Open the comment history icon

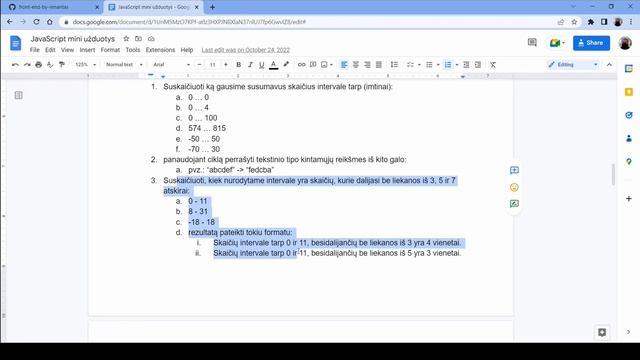coord(532,42)
